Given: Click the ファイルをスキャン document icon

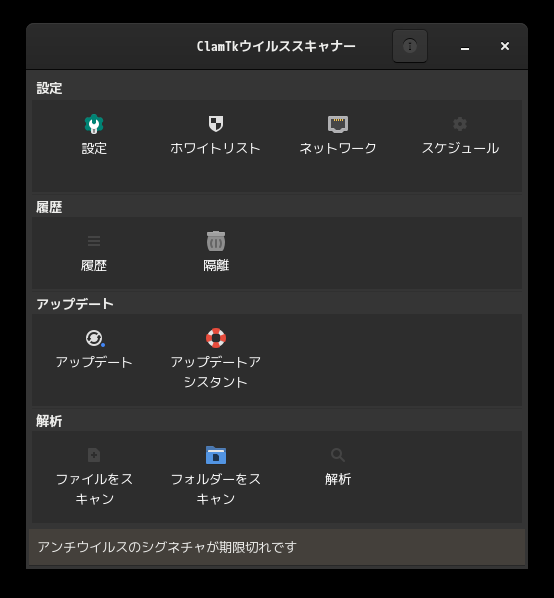Looking at the screenshot, I should point(94,455).
